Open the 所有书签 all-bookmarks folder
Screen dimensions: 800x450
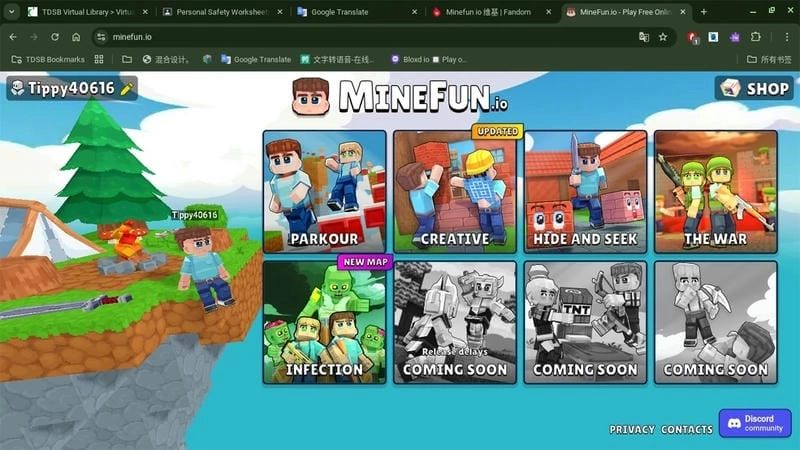click(769, 59)
